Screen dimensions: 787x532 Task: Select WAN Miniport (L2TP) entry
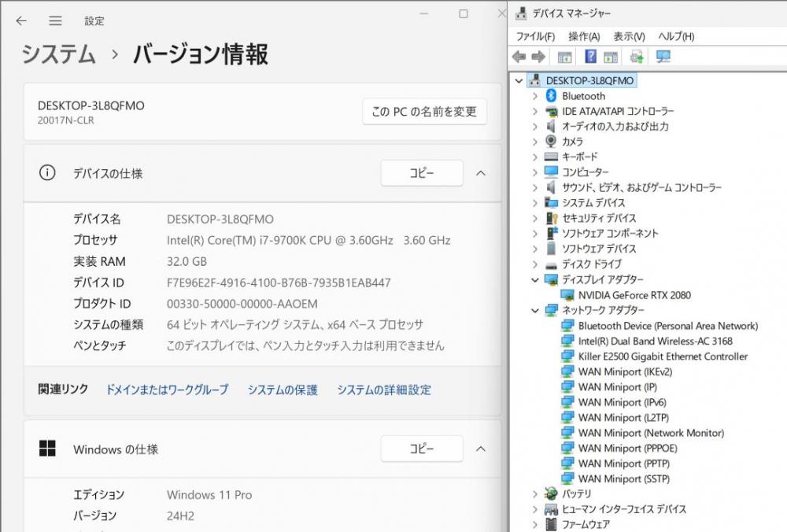pos(623,418)
